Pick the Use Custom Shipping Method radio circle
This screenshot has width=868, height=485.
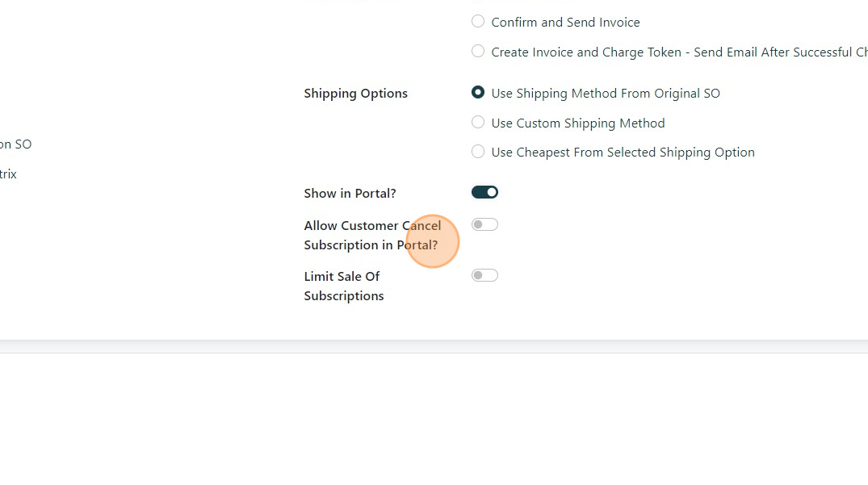point(478,123)
